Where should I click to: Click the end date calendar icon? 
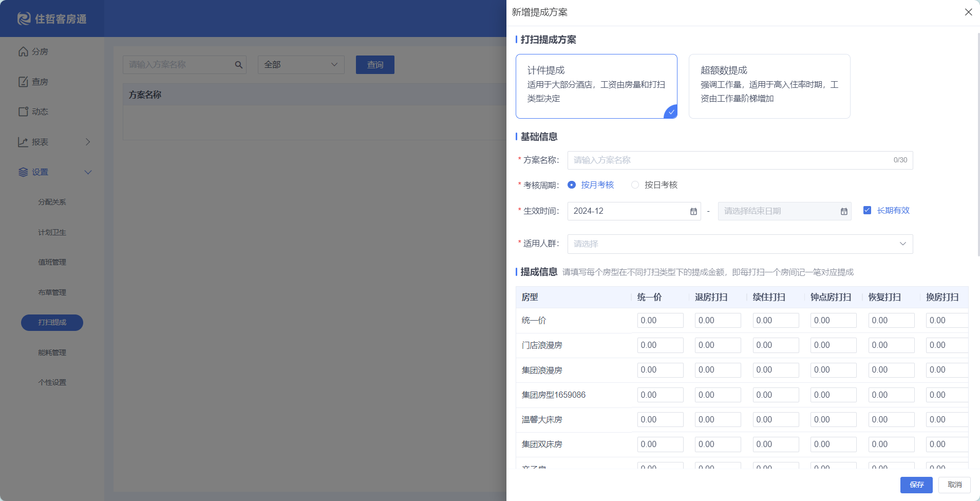coord(844,211)
